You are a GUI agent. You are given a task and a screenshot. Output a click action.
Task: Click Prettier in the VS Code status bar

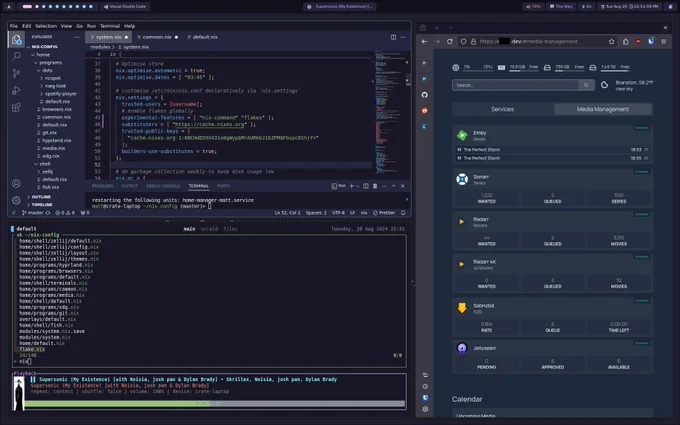coord(384,213)
